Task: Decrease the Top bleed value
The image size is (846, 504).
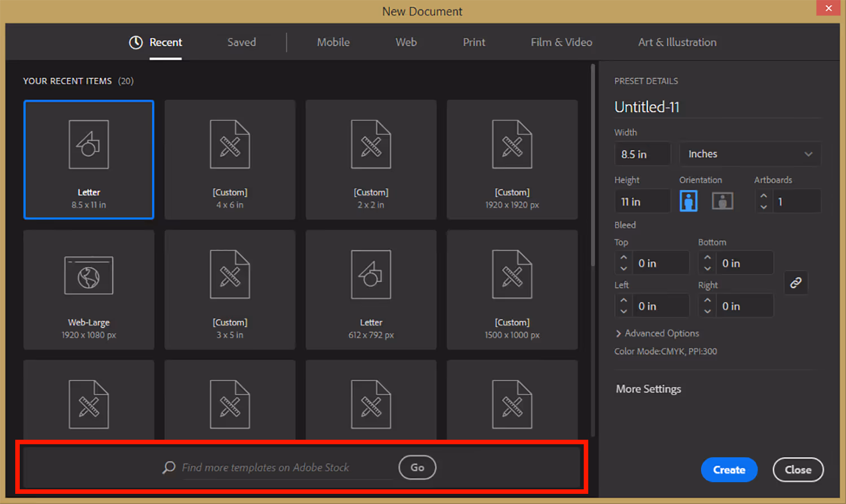Action: [623, 268]
